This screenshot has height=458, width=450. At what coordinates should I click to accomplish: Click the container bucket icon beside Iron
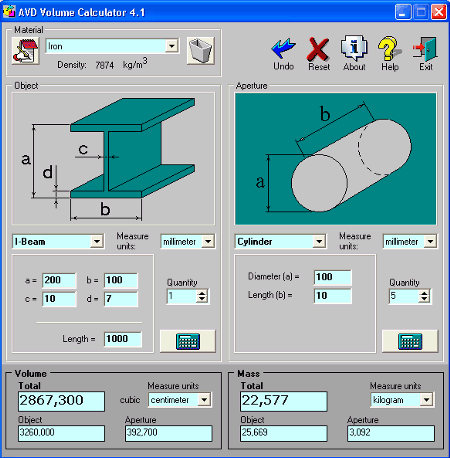pos(200,51)
